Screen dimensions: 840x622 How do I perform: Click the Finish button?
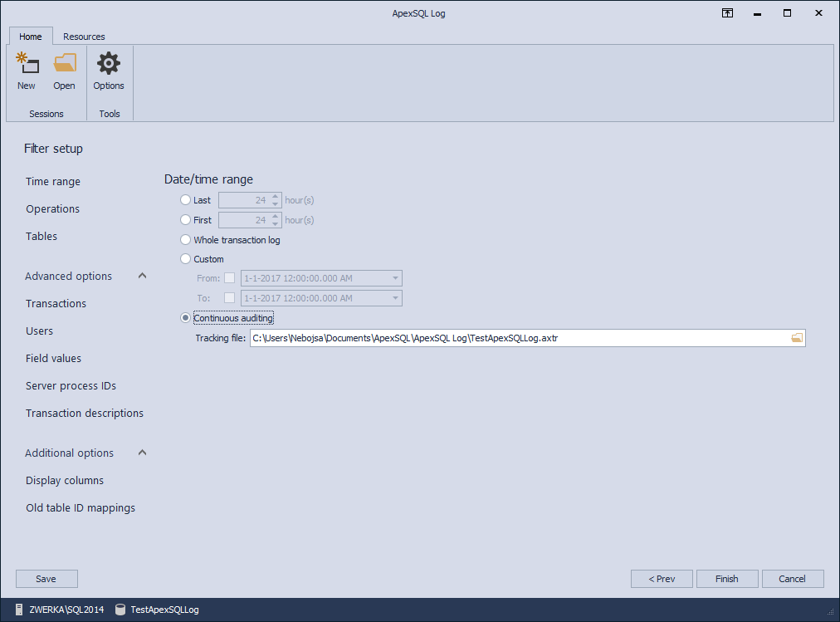[727, 579]
